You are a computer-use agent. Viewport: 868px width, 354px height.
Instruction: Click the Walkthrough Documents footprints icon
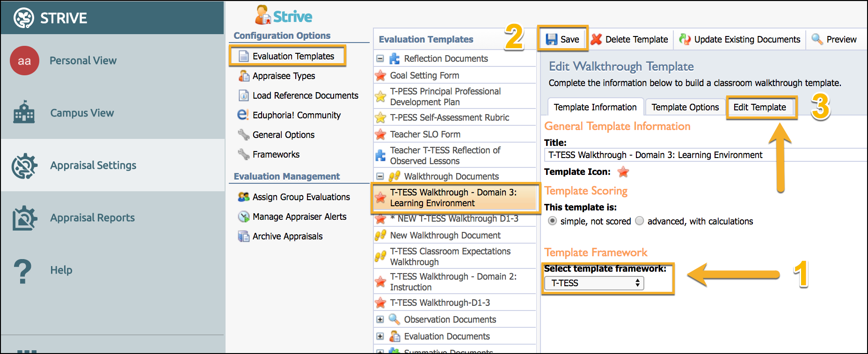point(394,176)
